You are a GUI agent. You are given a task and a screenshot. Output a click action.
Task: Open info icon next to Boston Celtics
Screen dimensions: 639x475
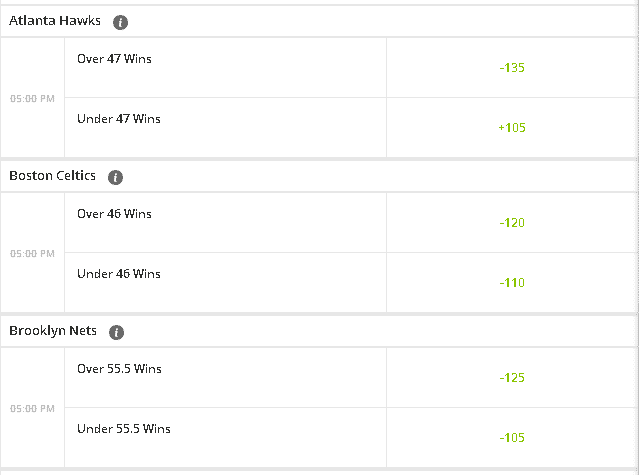[115, 177]
